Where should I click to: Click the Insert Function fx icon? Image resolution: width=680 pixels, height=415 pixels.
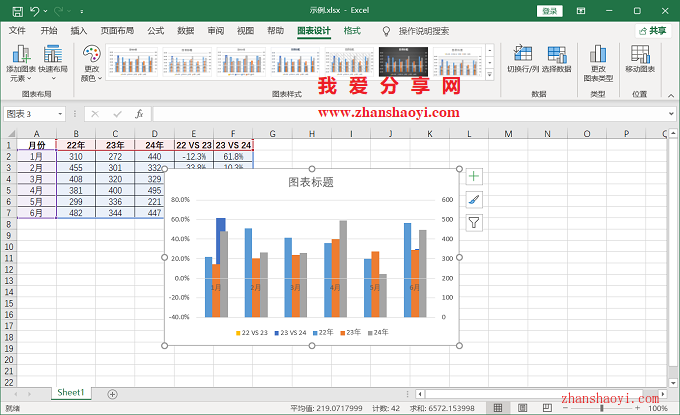(139, 114)
